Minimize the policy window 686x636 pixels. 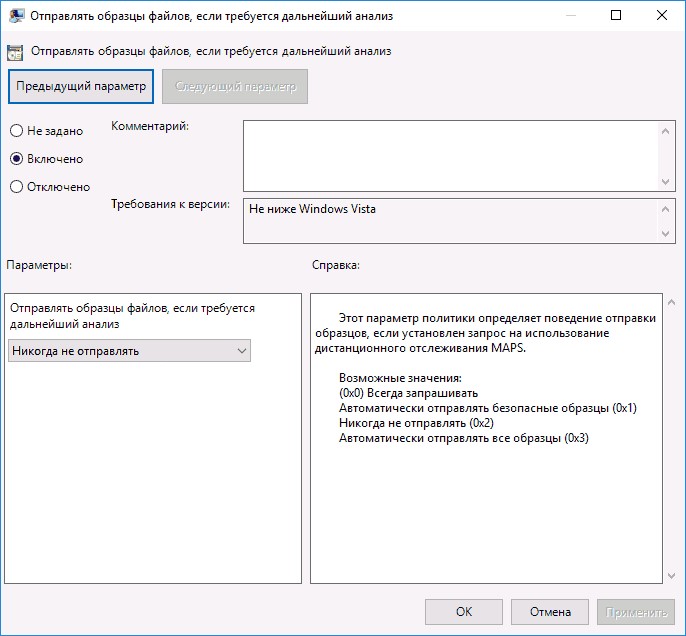(570, 15)
